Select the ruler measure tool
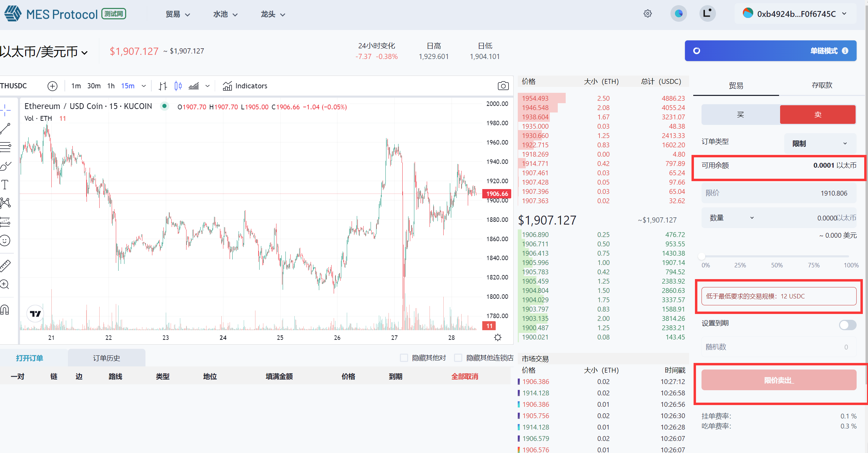This screenshot has width=868, height=453. [x=5, y=265]
